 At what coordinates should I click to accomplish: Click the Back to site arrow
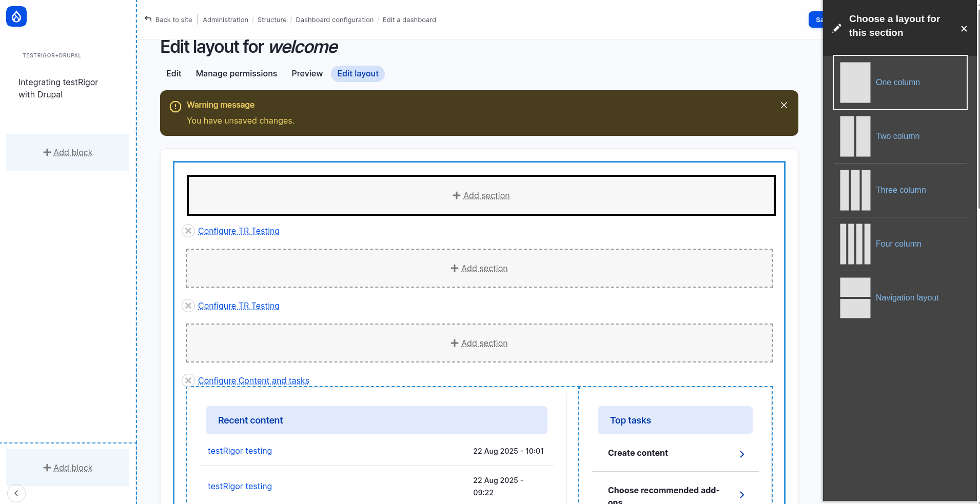click(x=148, y=19)
